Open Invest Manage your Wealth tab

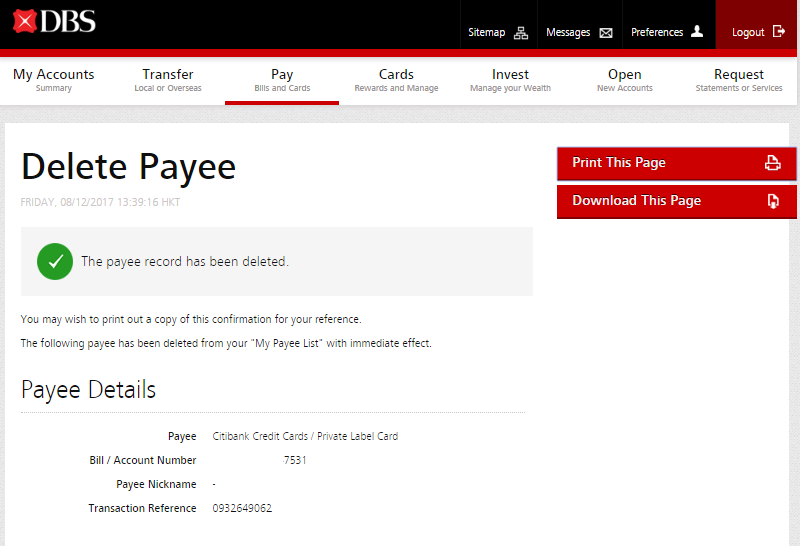point(510,80)
